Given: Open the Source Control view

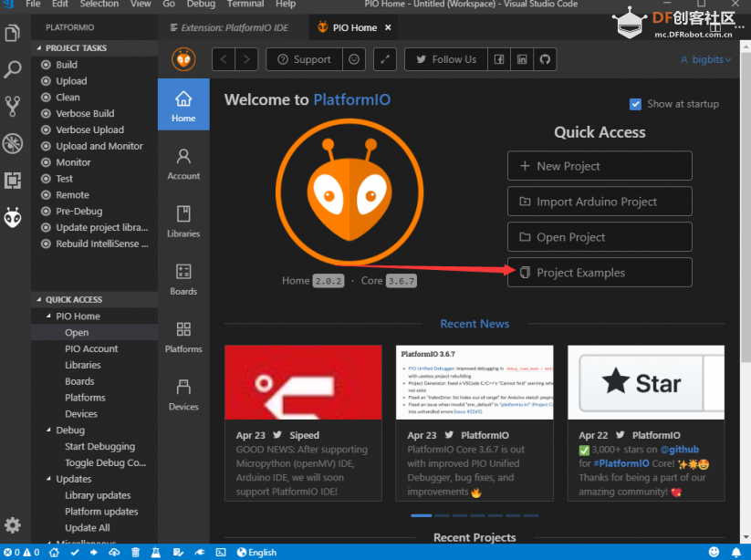Looking at the screenshot, I should (13, 107).
